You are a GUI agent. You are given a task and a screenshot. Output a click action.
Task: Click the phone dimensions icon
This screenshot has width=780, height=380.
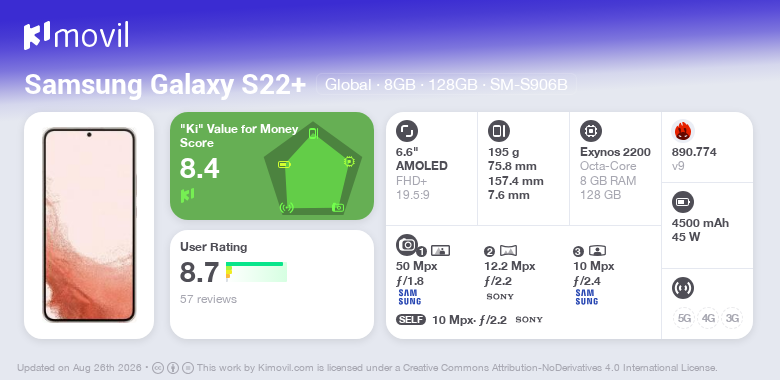tap(499, 131)
